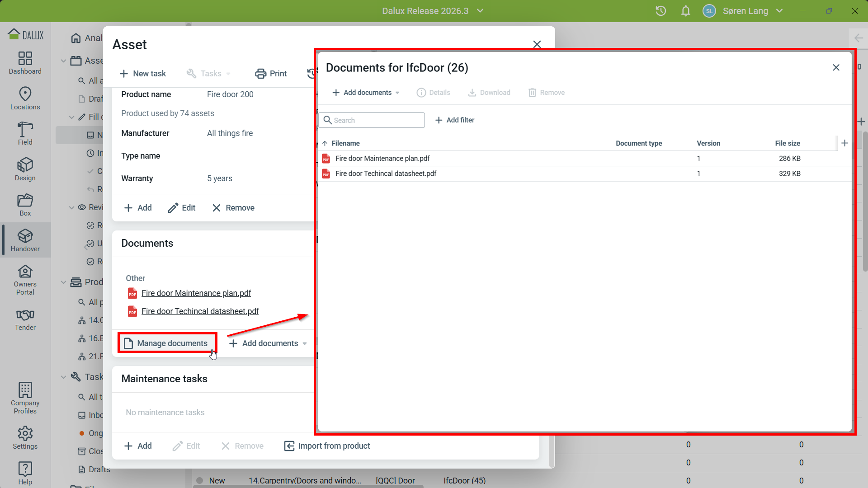The width and height of the screenshot is (868, 488).
Task: Close the Asset dialog
Action: [x=537, y=44]
